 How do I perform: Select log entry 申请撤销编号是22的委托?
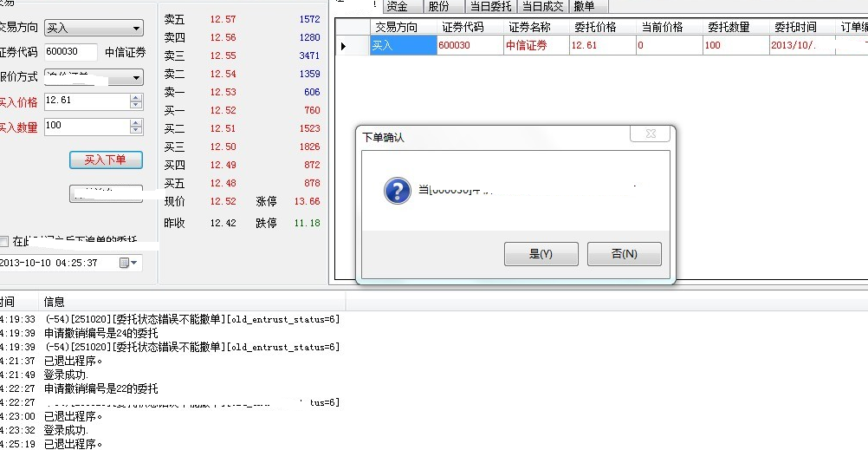(101, 389)
